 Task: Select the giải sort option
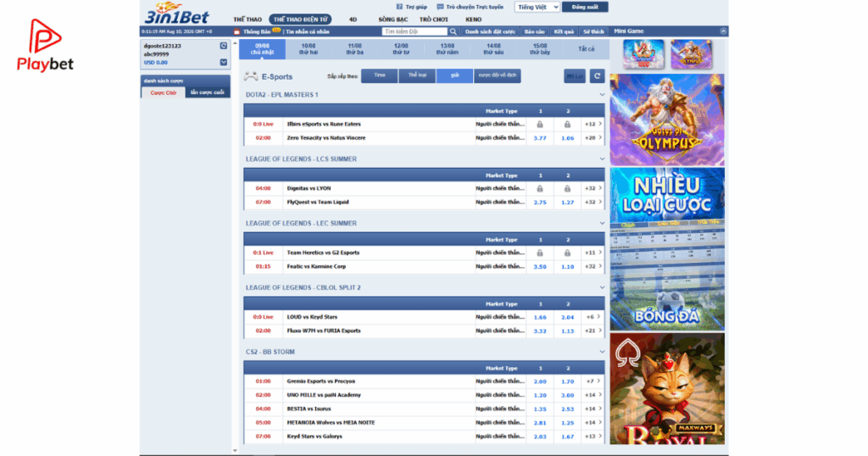pos(455,75)
